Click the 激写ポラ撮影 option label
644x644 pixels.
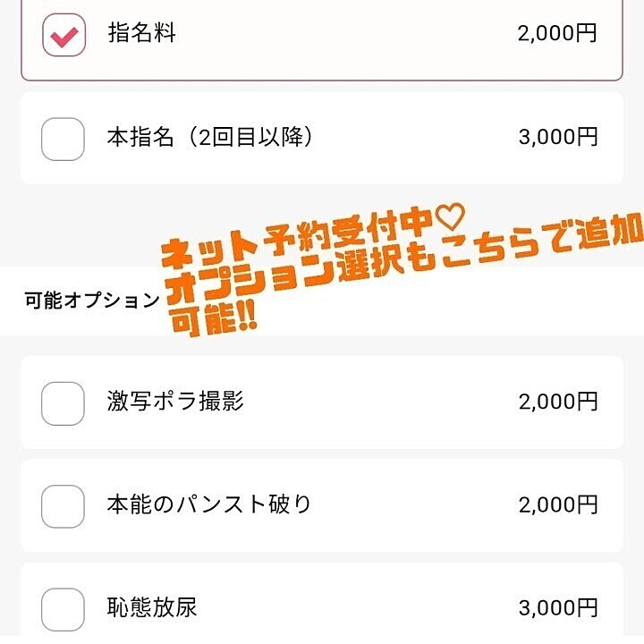coord(175,402)
